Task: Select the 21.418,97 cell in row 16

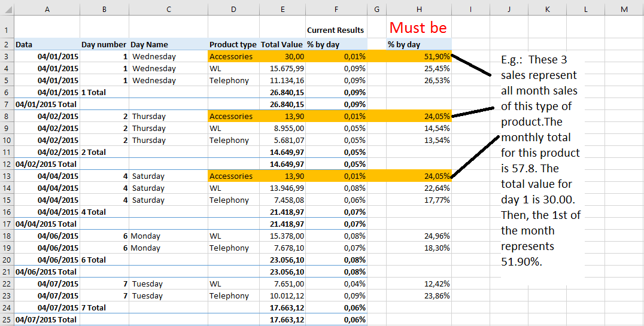Action: (x=282, y=212)
